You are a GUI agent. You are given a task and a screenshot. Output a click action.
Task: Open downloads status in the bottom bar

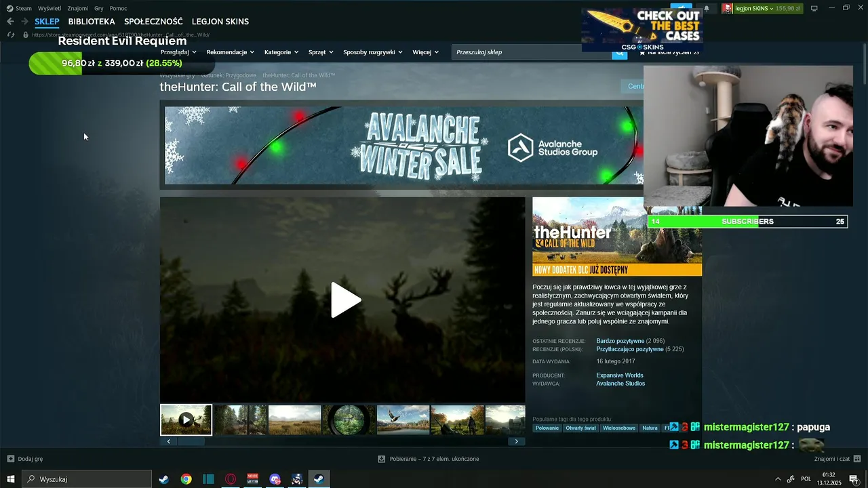pos(429,459)
